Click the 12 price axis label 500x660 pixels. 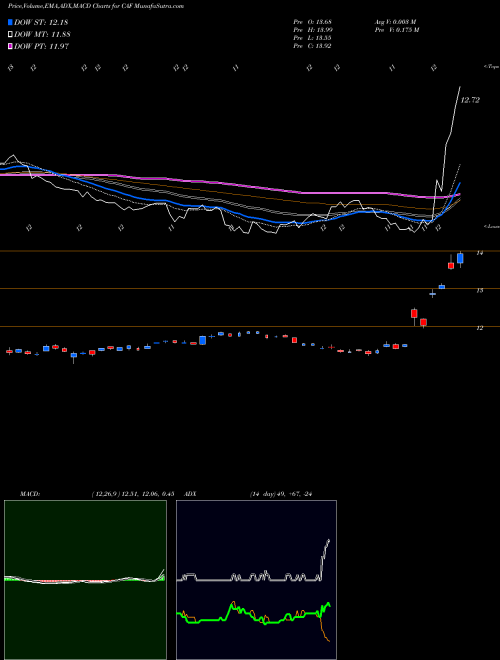tap(479, 328)
